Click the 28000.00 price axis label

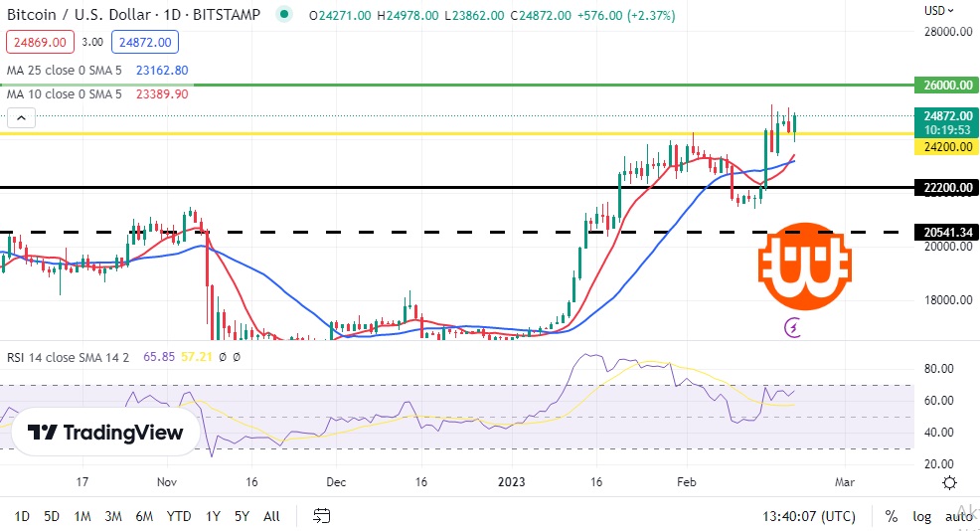click(948, 31)
